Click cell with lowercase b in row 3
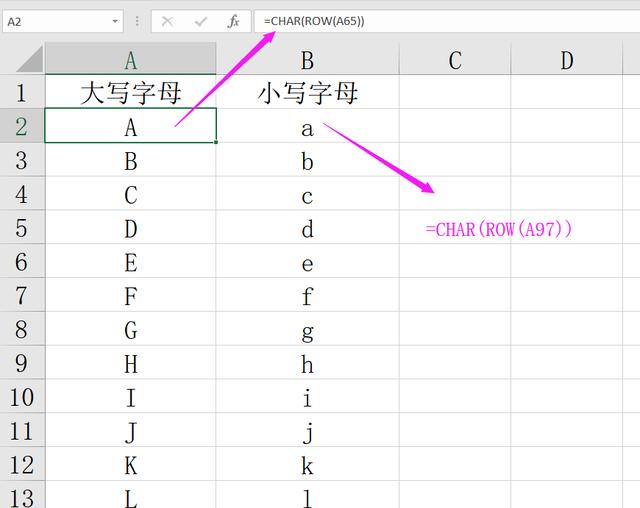This screenshot has width=640, height=508. click(x=307, y=160)
